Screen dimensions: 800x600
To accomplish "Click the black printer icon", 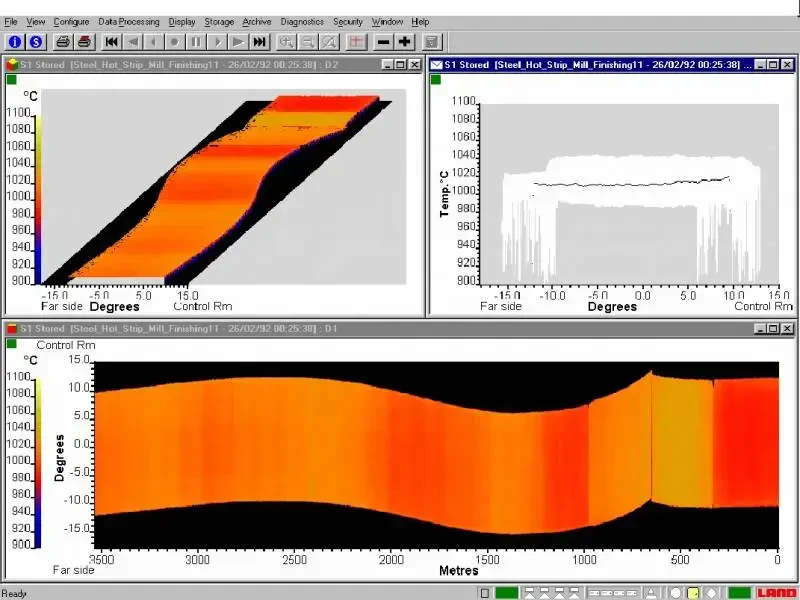I will (x=63, y=42).
